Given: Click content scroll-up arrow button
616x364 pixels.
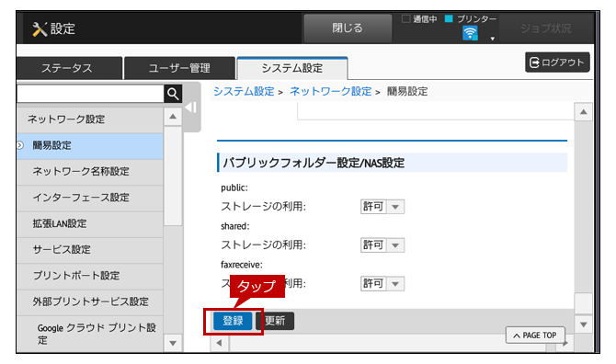Looking at the screenshot, I should 584,112.
